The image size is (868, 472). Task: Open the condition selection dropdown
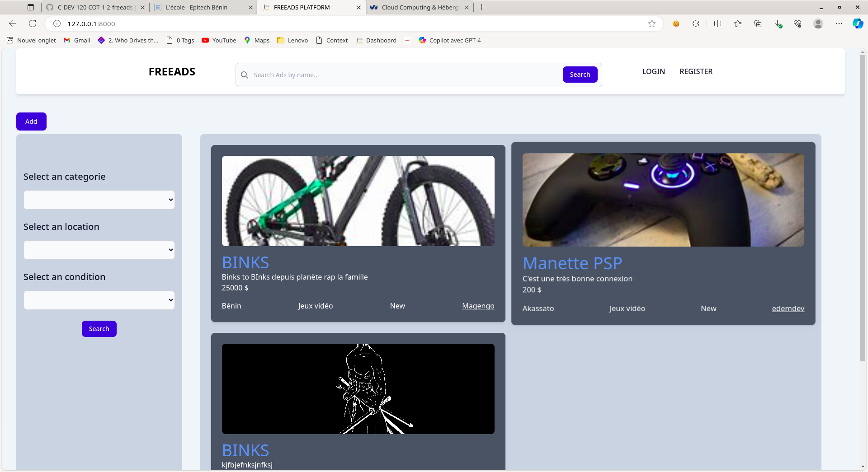99,300
